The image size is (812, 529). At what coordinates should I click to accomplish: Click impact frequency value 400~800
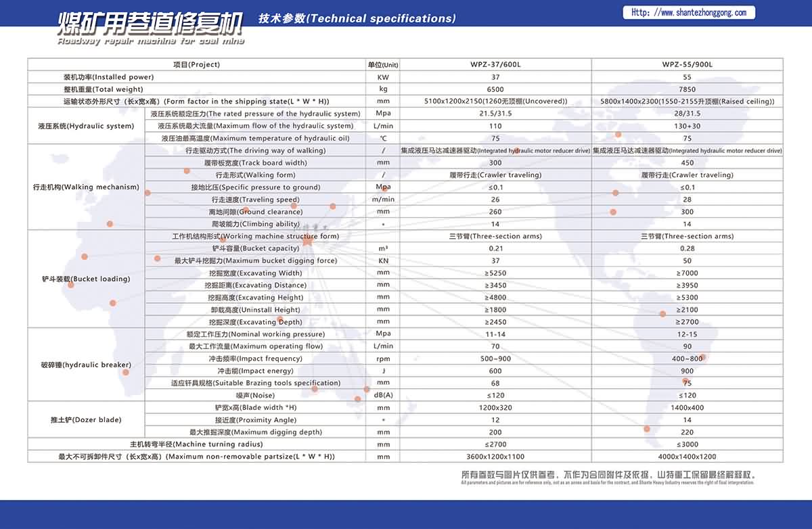[x=687, y=359]
